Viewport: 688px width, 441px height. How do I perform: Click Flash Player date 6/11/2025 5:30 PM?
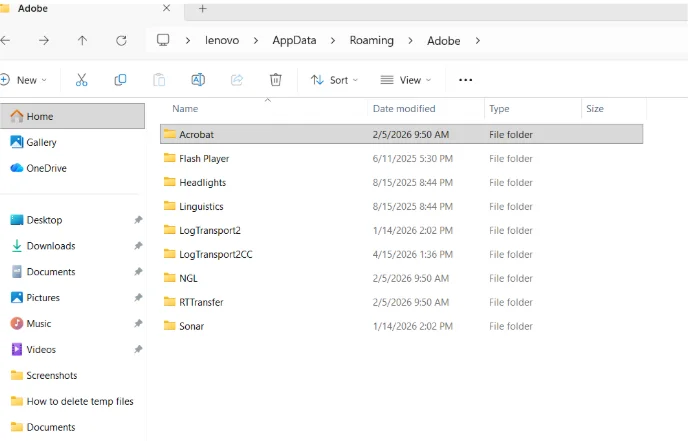click(x=412, y=158)
